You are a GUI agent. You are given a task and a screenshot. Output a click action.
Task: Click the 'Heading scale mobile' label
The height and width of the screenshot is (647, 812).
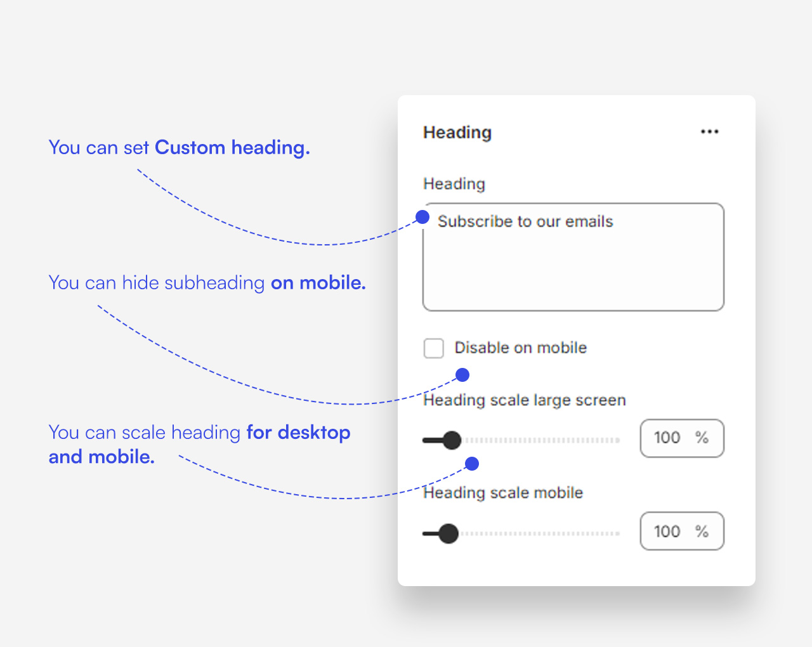pos(502,493)
